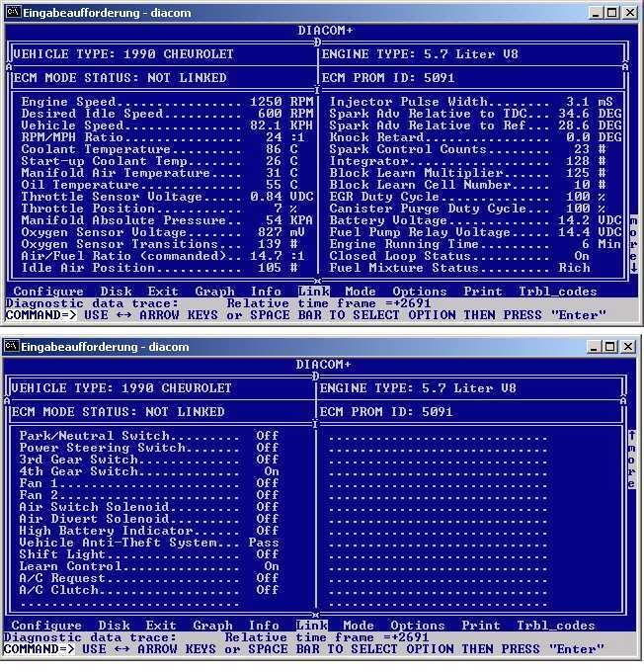Image resolution: width=644 pixels, height=672 pixels.
Task: Click the Injector Pulse Width row
Action: tap(471, 102)
